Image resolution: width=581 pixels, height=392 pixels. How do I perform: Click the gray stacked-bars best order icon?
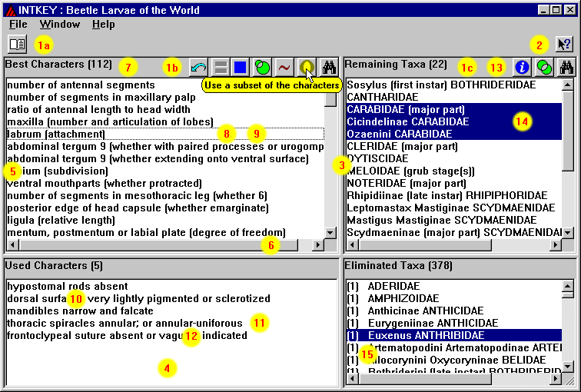point(221,68)
